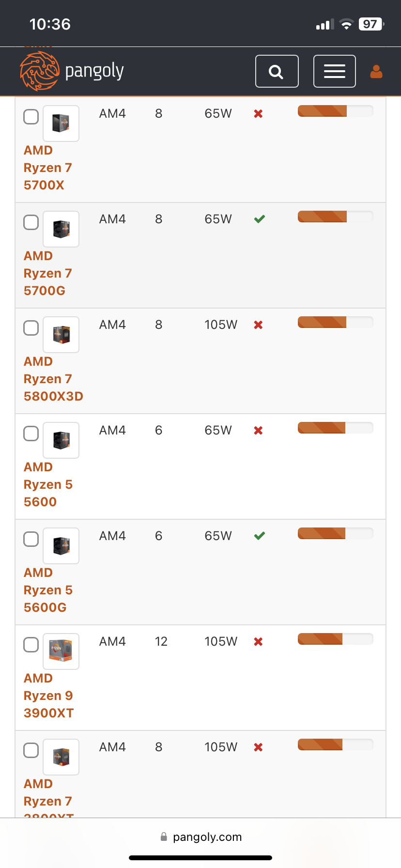Image resolution: width=401 pixels, height=868 pixels.
Task: Tick the Ryzen 7 5800X3D checkbox
Action: click(31, 328)
